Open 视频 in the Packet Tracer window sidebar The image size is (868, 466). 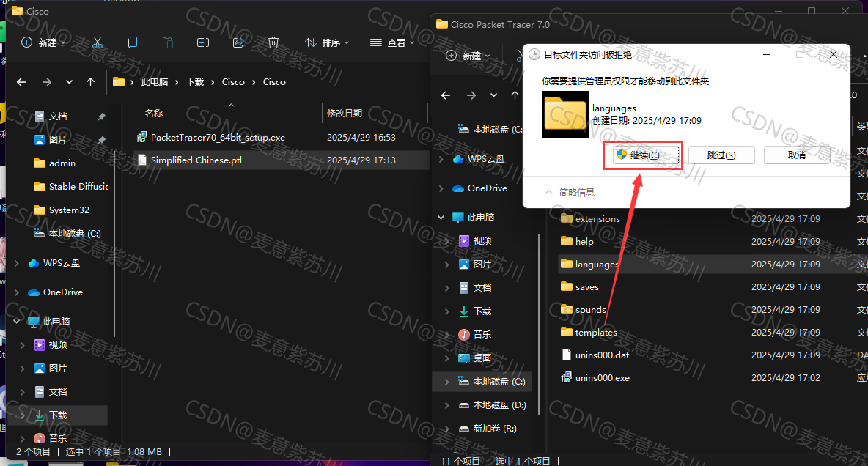(x=482, y=241)
